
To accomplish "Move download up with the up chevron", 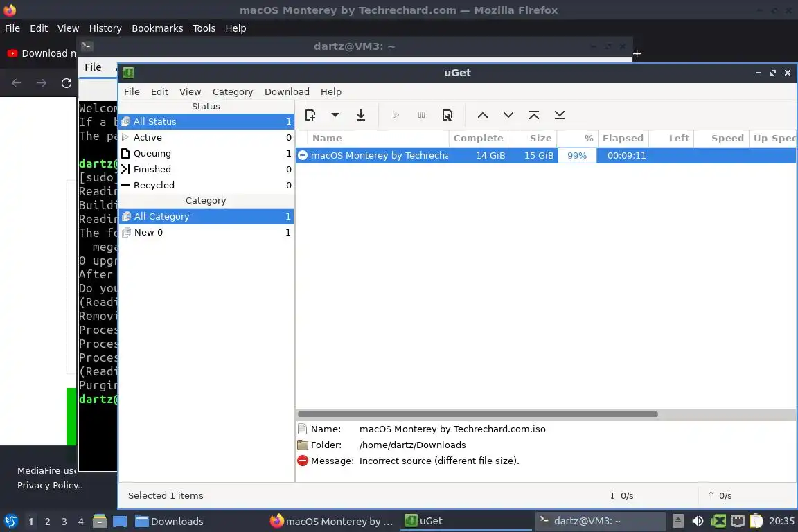I will (x=482, y=115).
